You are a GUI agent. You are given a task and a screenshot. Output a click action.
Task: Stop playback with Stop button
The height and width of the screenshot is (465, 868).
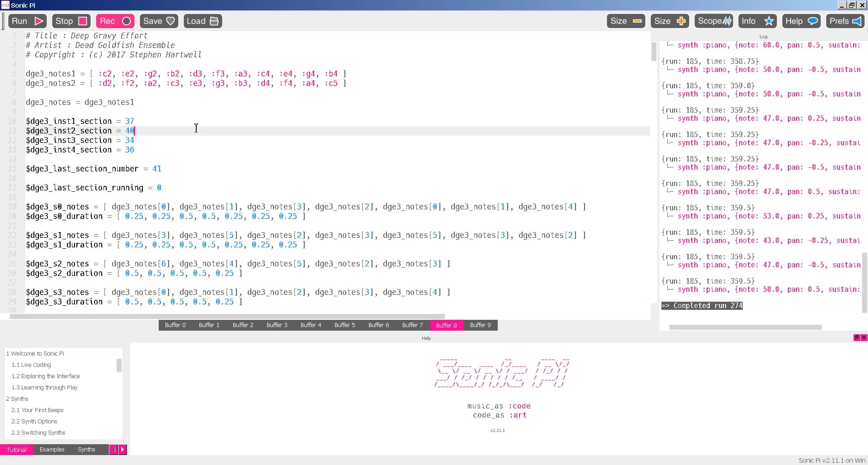pos(71,21)
